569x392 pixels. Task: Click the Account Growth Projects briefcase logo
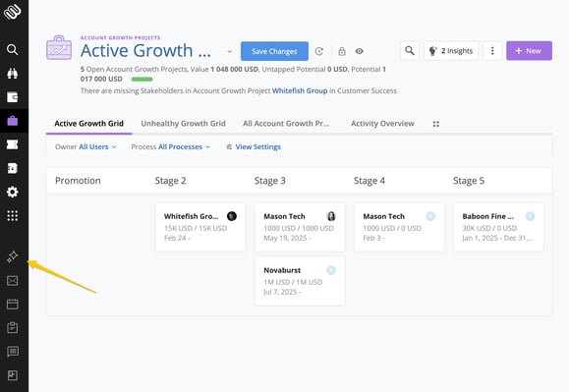click(x=59, y=48)
